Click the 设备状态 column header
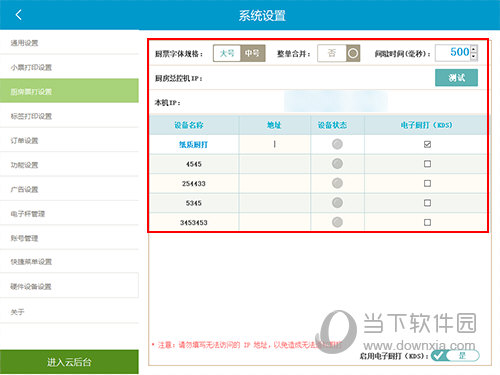Viewport: 500px width, 375px height. (x=337, y=125)
